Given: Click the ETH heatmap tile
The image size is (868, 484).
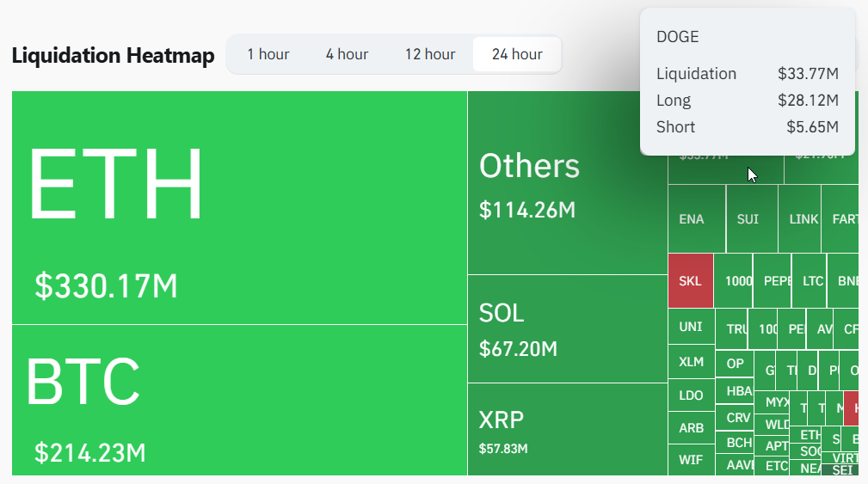Looking at the screenshot, I should click(x=239, y=207).
